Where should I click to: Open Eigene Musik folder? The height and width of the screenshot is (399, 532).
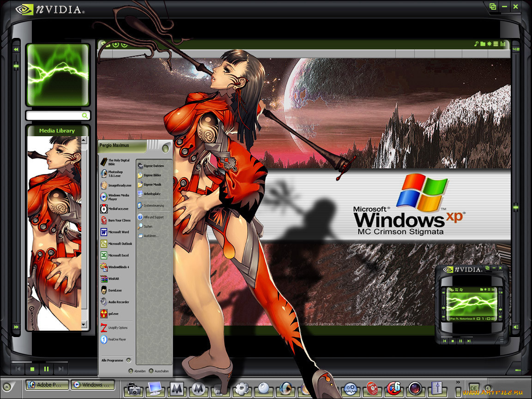[x=150, y=185]
